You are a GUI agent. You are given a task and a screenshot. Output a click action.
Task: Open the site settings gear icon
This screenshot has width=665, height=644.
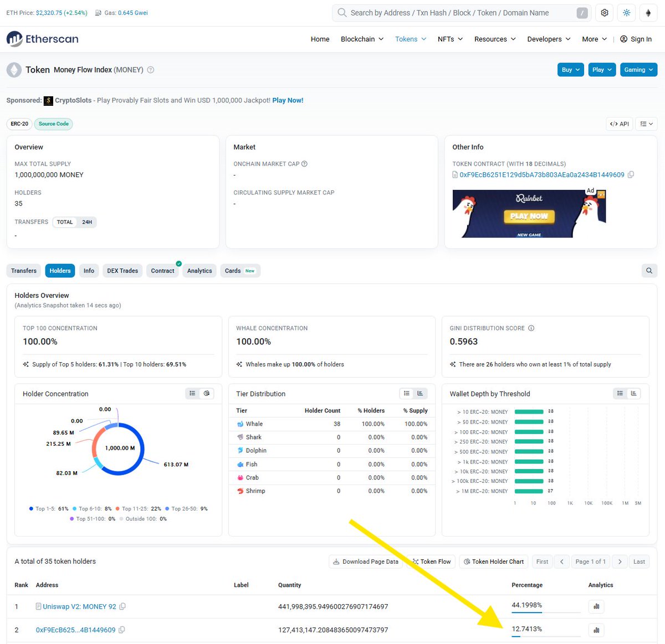(x=605, y=13)
